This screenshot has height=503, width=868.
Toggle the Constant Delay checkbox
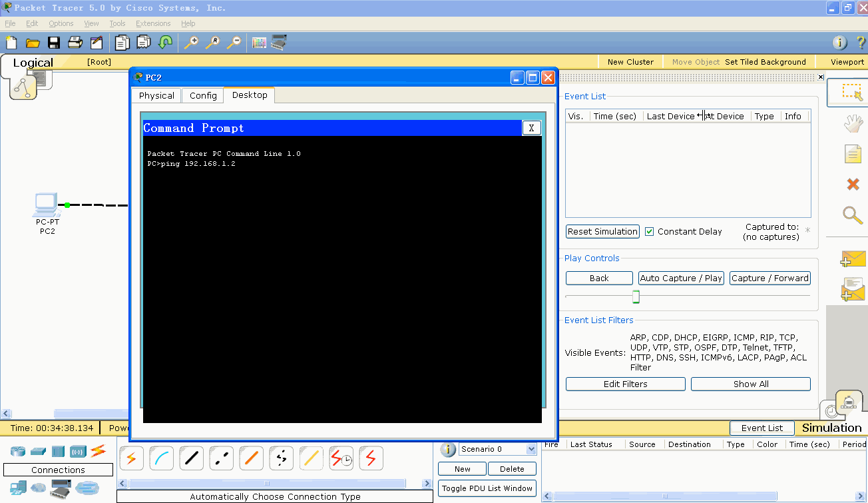[x=649, y=232]
